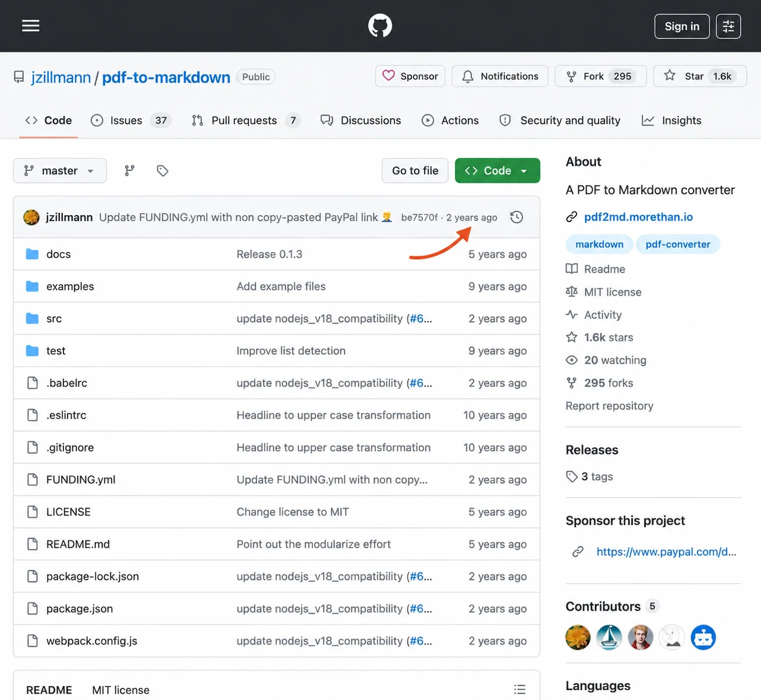
Task: Open the Activity sidebar link
Action: pos(594,315)
